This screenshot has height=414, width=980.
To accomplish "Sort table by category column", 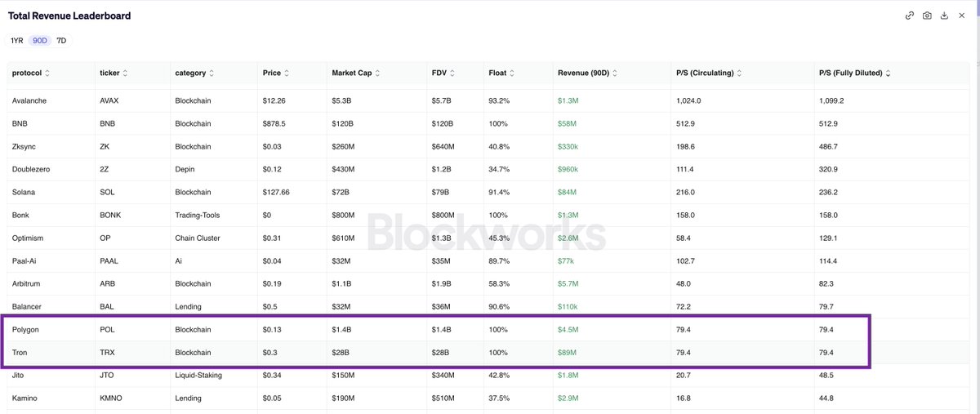I will click(195, 73).
